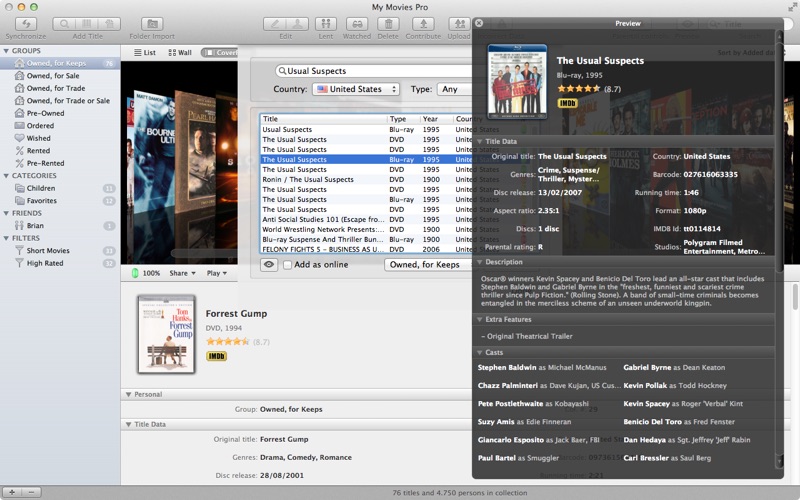The height and width of the screenshot is (500, 800).
Task: Open the Wished group
Action: coord(60,138)
